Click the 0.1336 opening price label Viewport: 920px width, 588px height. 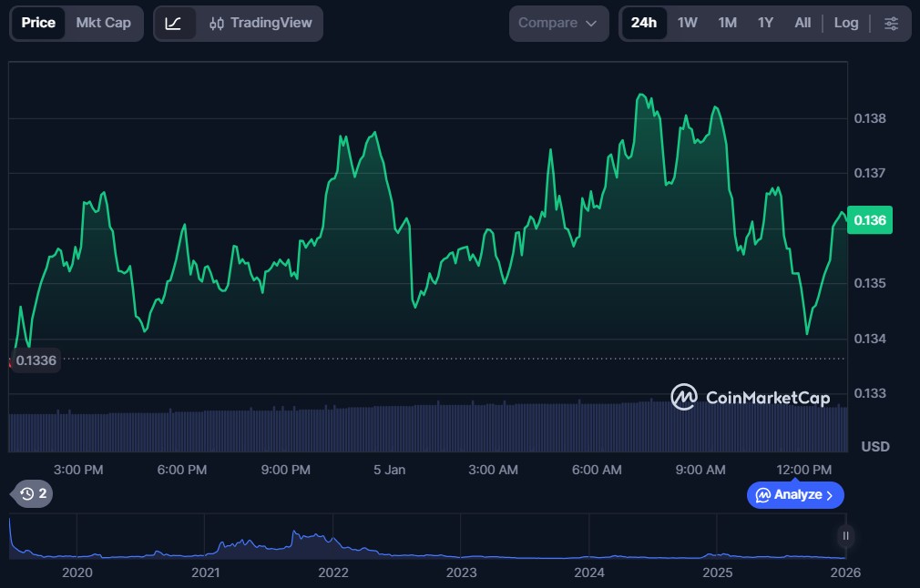tap(36, 360)
